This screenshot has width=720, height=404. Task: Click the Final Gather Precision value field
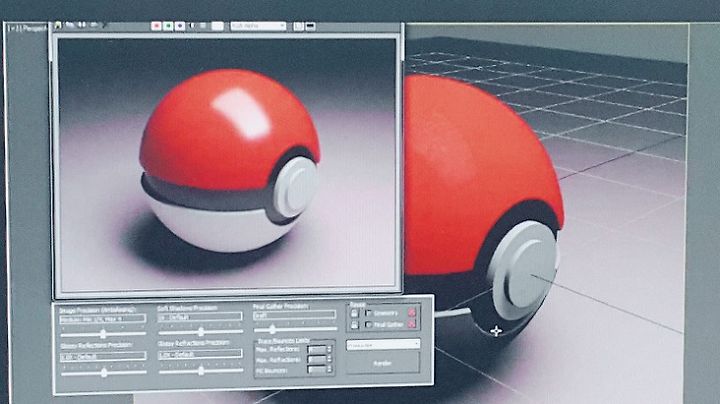[x=295, y=315]
